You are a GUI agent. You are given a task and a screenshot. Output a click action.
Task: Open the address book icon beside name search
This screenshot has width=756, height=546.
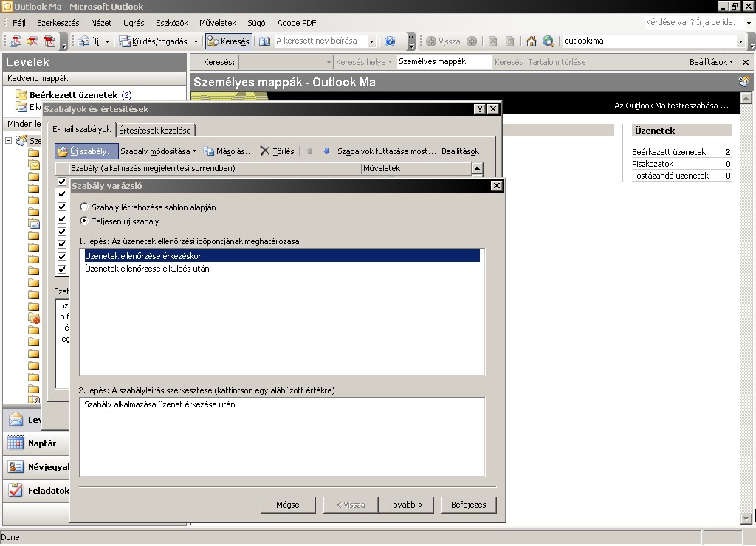[x=265, y=41]
